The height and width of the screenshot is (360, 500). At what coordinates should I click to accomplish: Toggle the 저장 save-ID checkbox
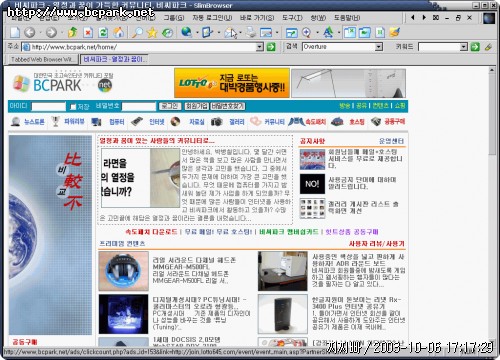coord(73,107)
